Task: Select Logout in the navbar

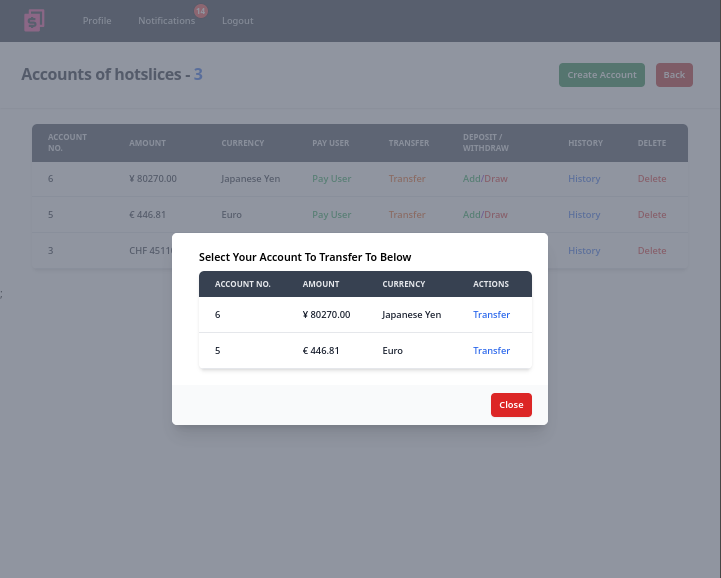Action: 238,21
